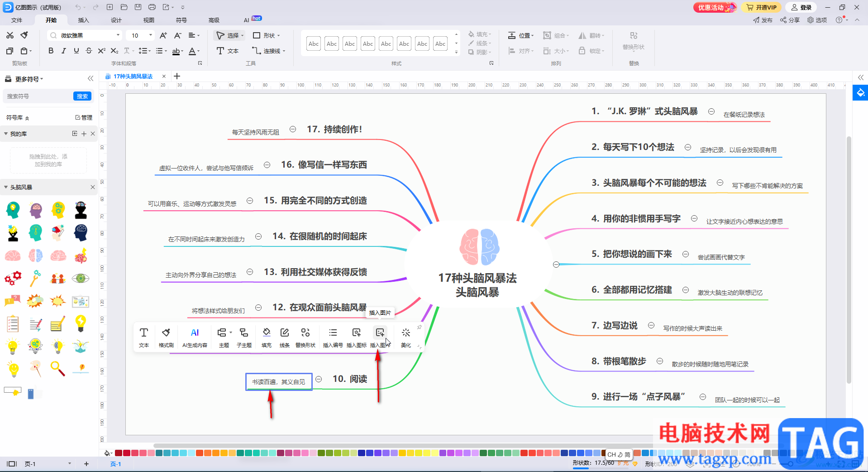Viewport: 868px width, 472px height.
Task: Open the 位置 position dropdown
Action: 521,35
